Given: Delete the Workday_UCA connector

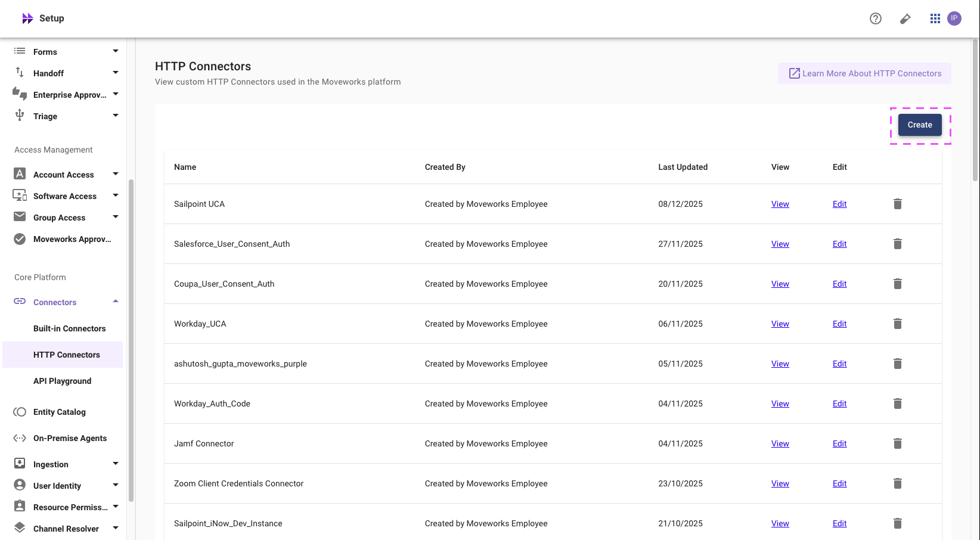Looking at the screenshot, I should pyautogui.click(x=898, y=324).
